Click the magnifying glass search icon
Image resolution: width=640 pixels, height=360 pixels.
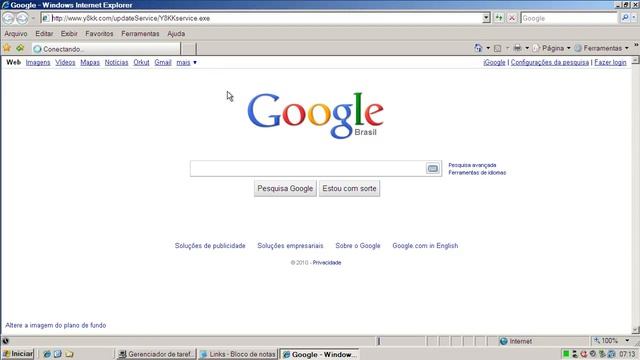[624, 18]
